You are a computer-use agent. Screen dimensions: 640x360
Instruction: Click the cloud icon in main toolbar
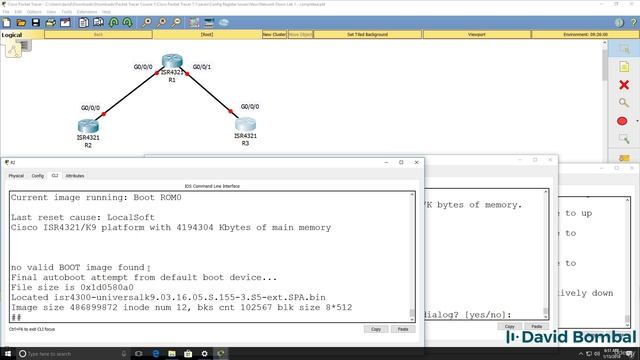224,23
